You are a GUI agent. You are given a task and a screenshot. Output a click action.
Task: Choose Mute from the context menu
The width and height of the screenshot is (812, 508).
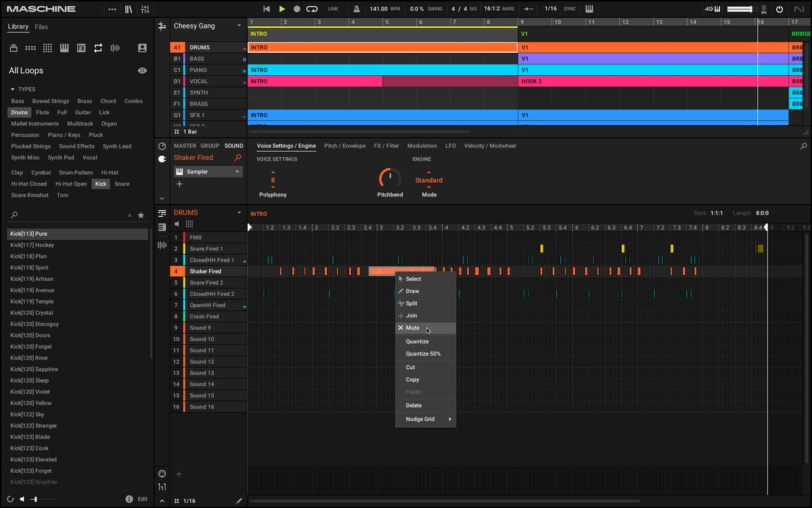tap(413, 328)
